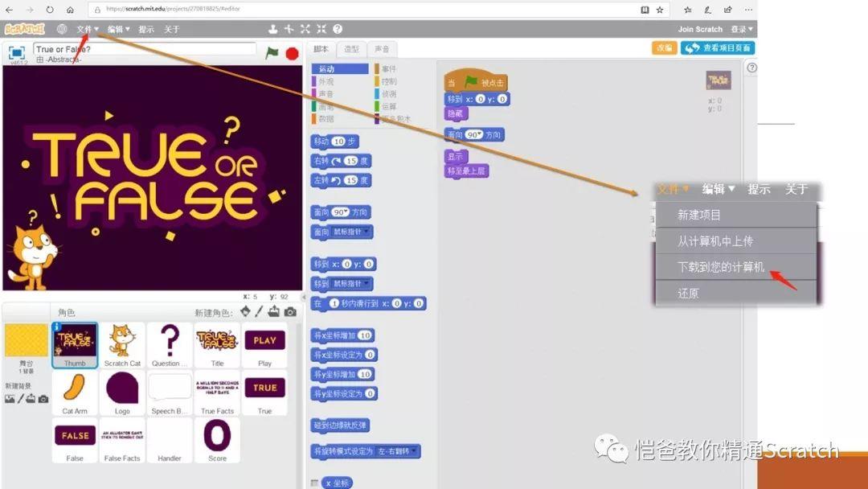868x489 pixels.
Task: Select the False Facts sprite thumbnail
Action: click(122, 440)
